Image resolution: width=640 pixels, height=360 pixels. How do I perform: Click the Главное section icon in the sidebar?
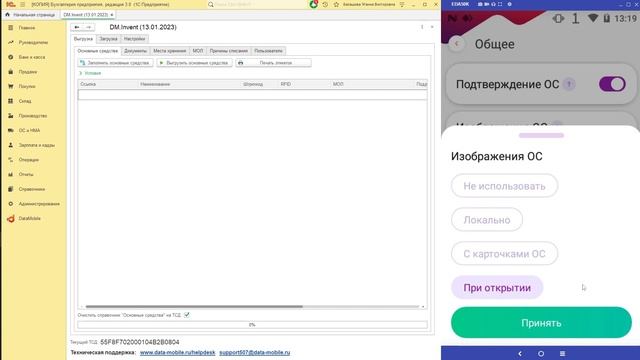[11, 28]
